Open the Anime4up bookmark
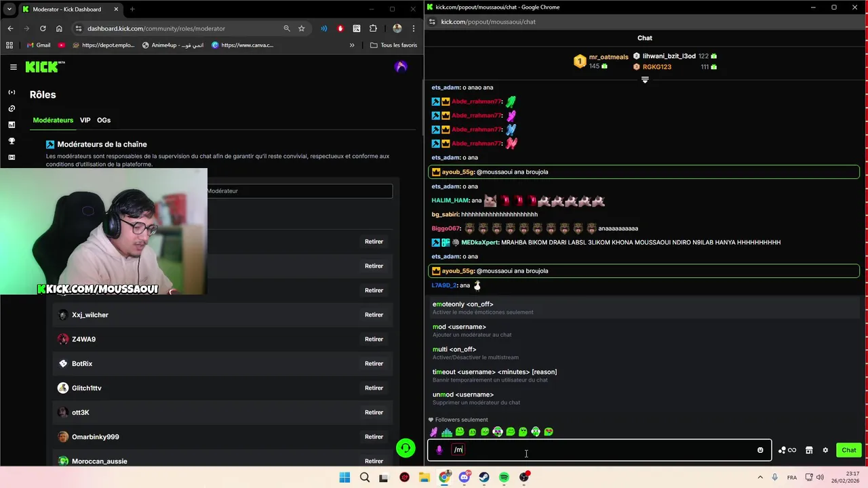The height and width of the screenshot is (488, 868). 173,45
